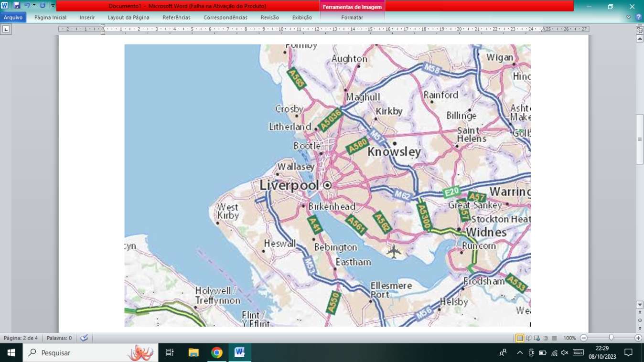
Task: Switch to Draft view
Action: (x=554, y=338)
